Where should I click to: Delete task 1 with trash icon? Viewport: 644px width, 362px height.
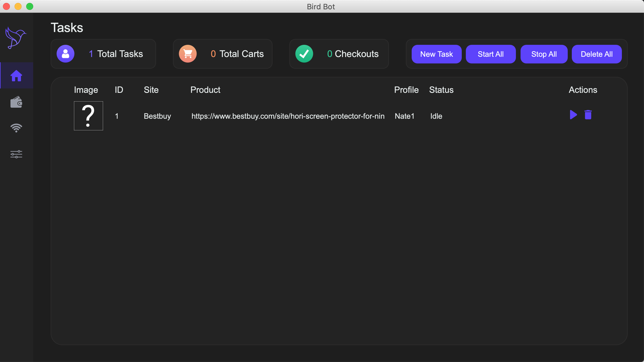588,115
